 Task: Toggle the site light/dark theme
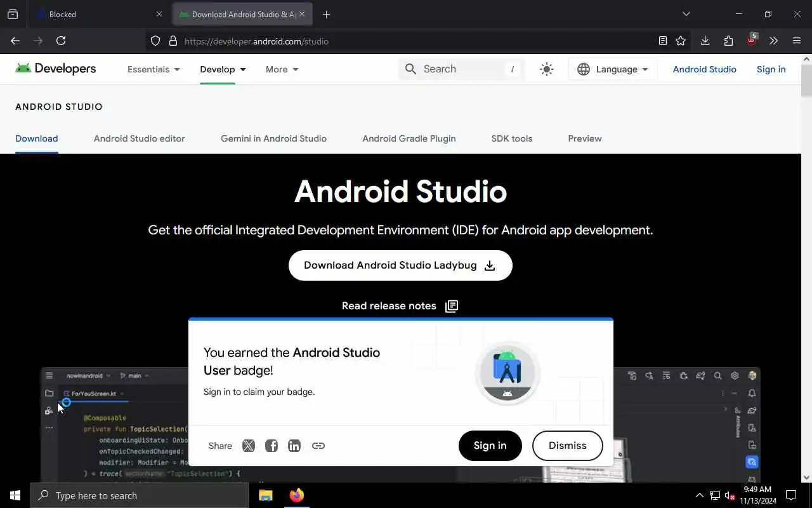tap(546, 69)
